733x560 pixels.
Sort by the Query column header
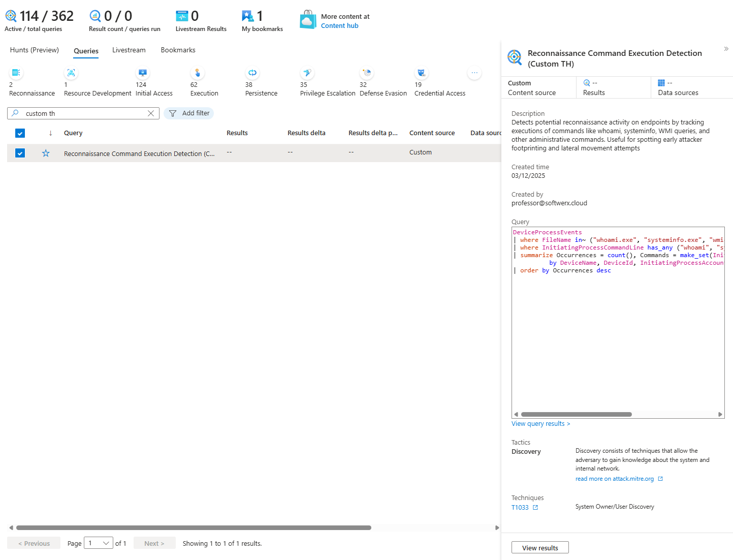coord(73,133)
